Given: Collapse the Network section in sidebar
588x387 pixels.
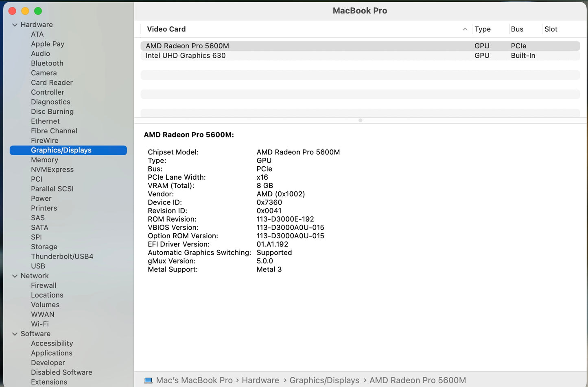Looking at the screenshot, I should point(15,276).
